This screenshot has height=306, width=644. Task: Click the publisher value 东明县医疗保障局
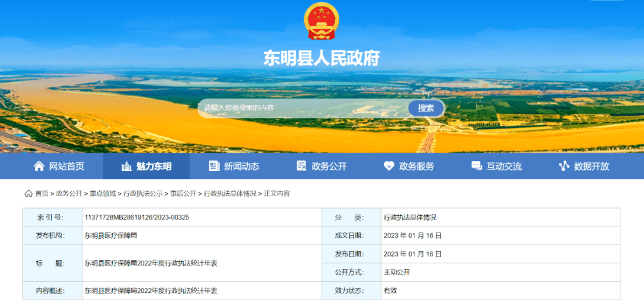pyautogui.click(x=111, y=236)
